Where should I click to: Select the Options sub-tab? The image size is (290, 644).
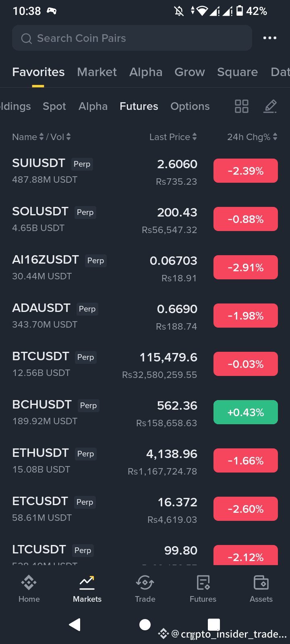click(190, 106)
